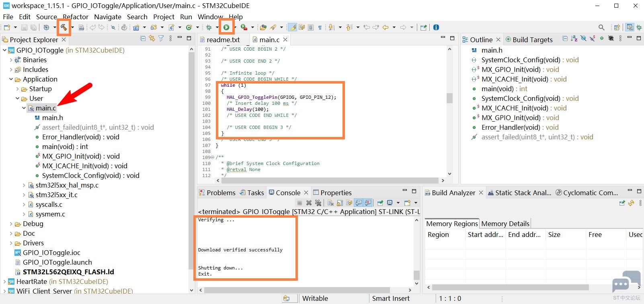
Task: Close the main.c editor tab
Action: [285, 40]
